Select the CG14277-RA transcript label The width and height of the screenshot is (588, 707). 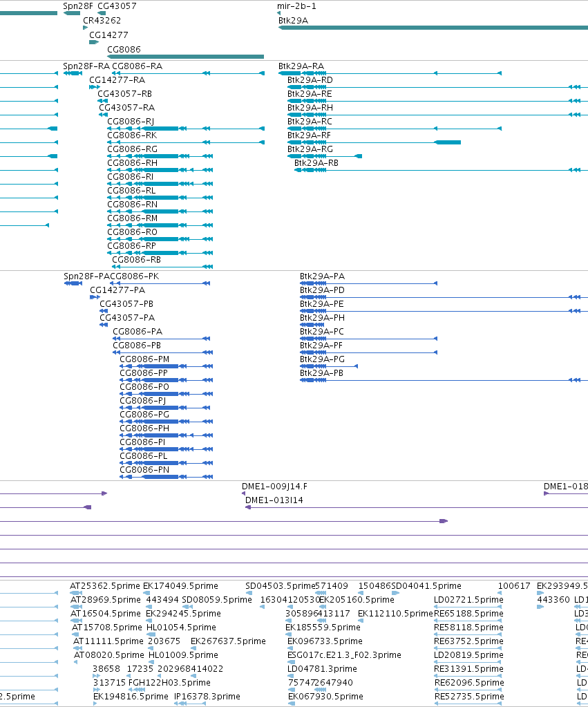[x=117, y=79]
